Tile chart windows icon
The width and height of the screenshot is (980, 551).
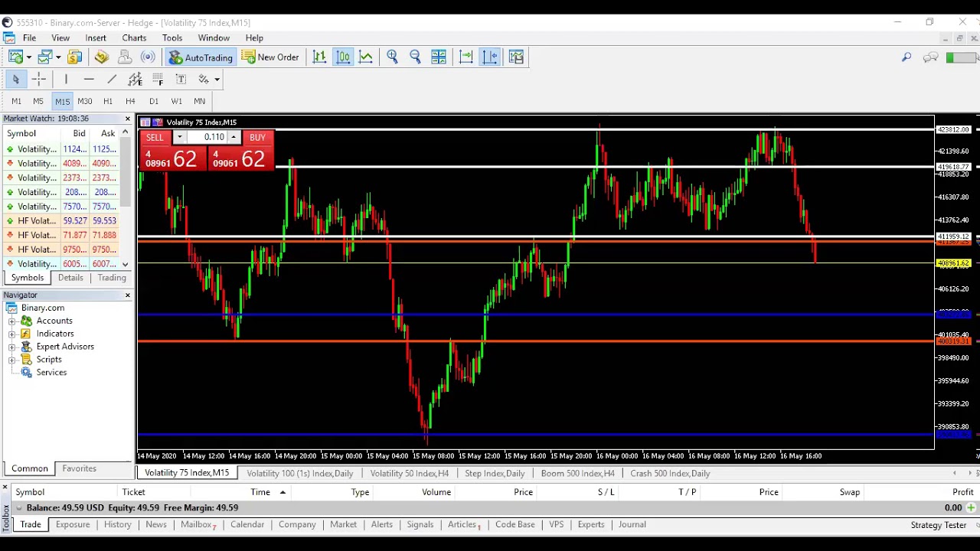pyautogui.click(x=439, y=57)
